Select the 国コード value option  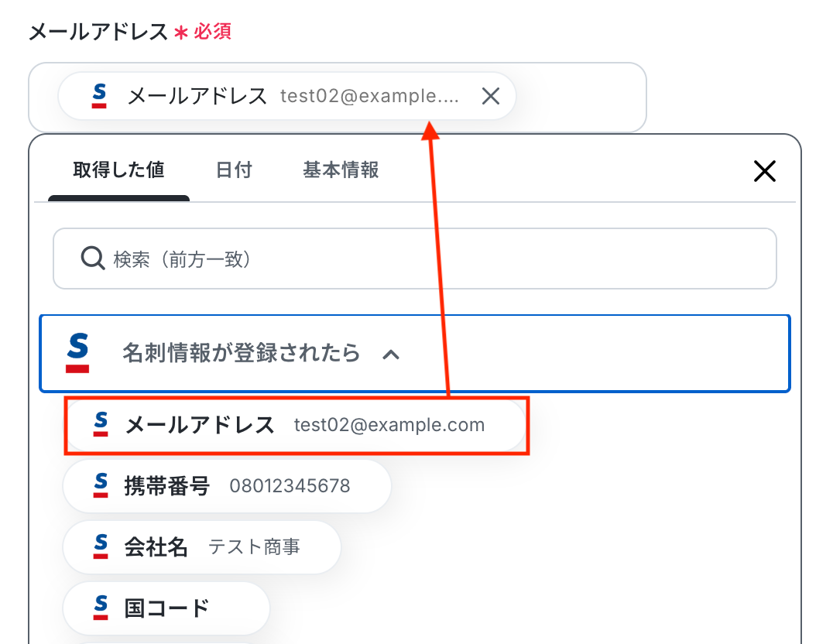(x=166, y=608)
